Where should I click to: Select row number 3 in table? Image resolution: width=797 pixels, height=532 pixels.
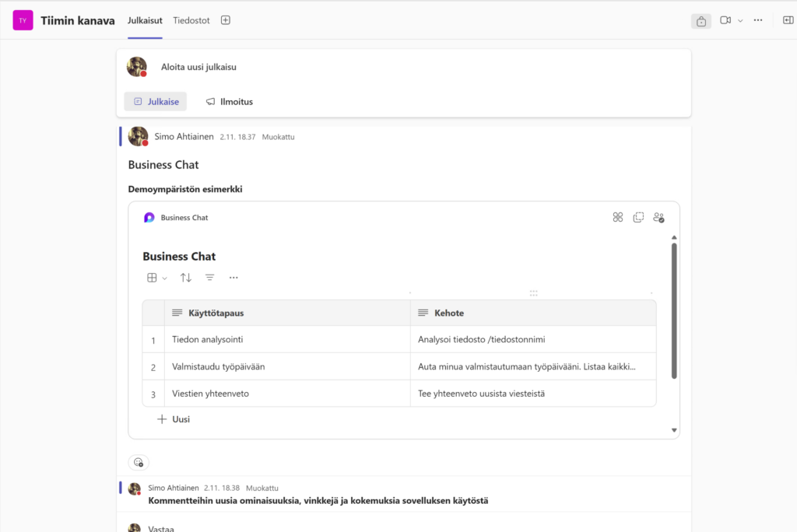(x=153, y=394)
